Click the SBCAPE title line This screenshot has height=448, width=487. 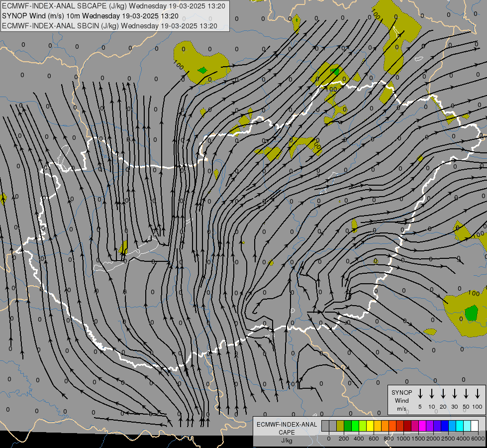[x=113, y=6]
